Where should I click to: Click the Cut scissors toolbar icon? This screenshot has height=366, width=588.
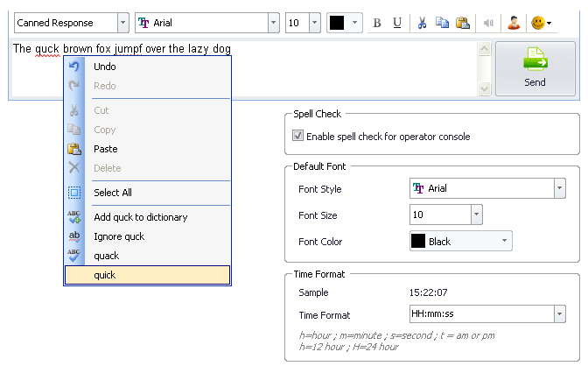tap(422, 23)
